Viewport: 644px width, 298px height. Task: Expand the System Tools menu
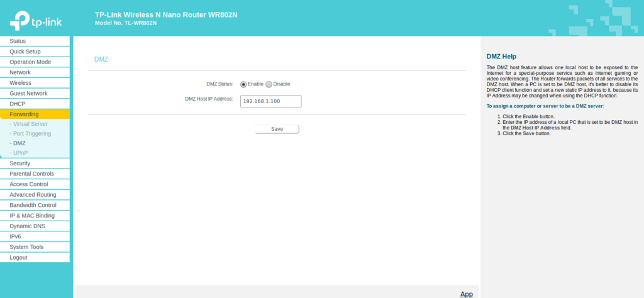pos(26,247)
